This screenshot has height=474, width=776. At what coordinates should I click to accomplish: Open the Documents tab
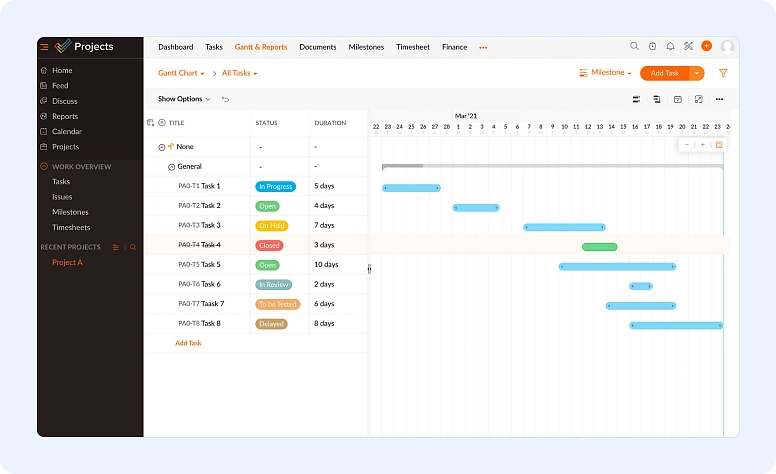coord(317,47)
